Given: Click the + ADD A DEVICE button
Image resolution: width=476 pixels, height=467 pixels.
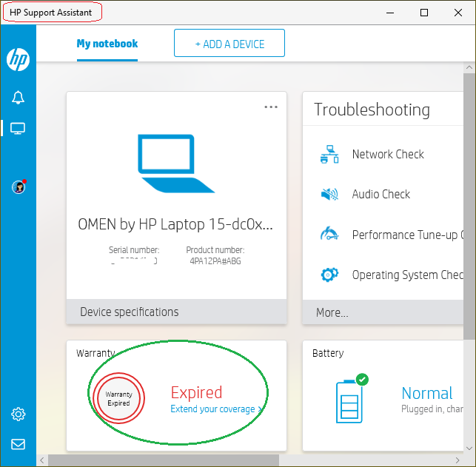Looking at the screenshot, I should coord(229,43).
